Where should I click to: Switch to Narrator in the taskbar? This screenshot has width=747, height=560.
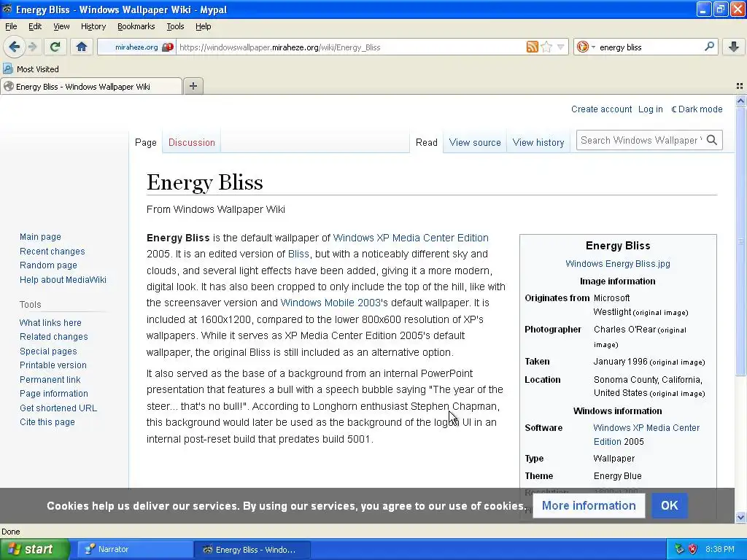point(134,549)
